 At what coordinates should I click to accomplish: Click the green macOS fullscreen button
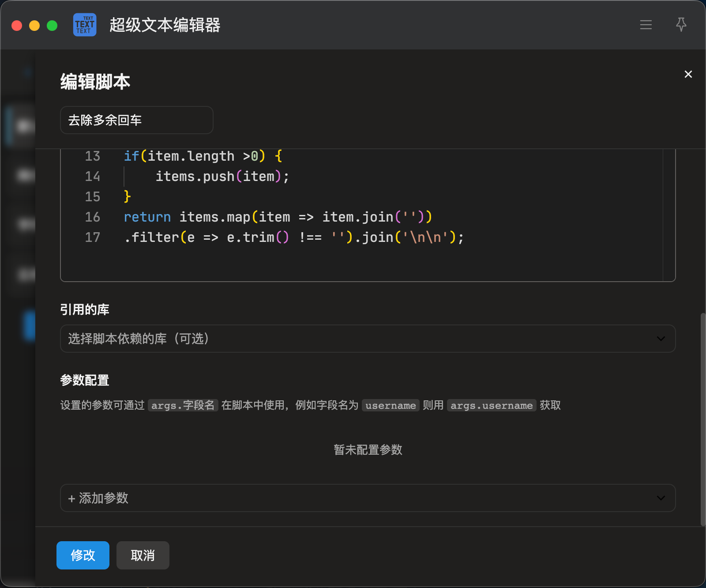click(x=52, y=26)
